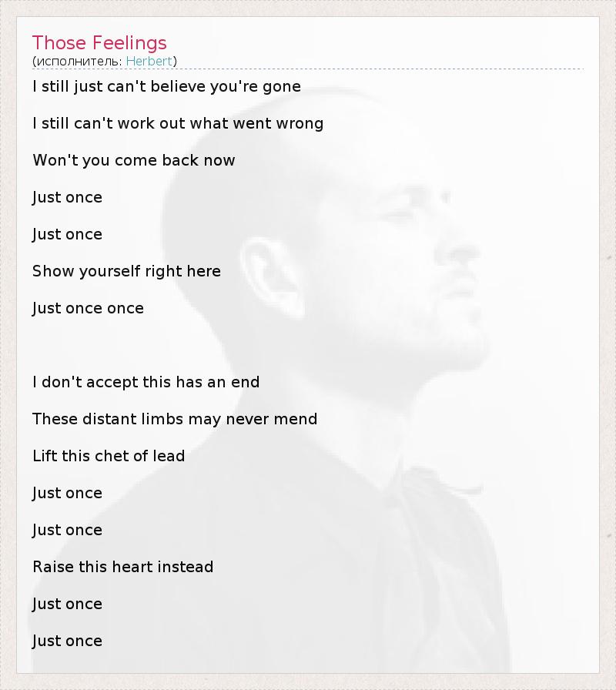616x690 pixels.
Task: Click the Those Feelings song title
Action: point(99,42)
